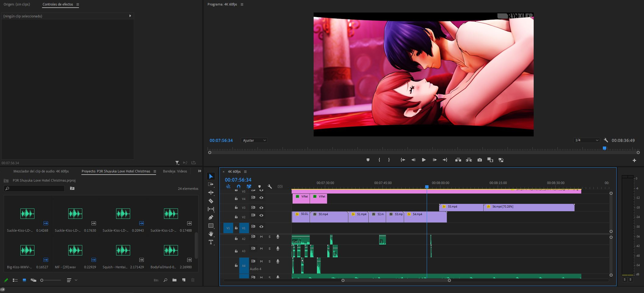
Task: Mute audio track A2
Action: pos(261,237)
